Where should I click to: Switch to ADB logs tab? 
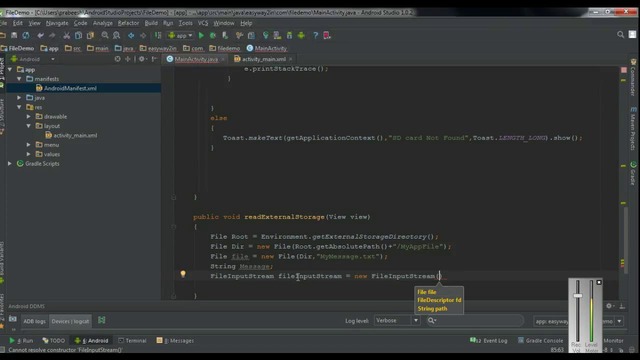(x=34, y=321)
